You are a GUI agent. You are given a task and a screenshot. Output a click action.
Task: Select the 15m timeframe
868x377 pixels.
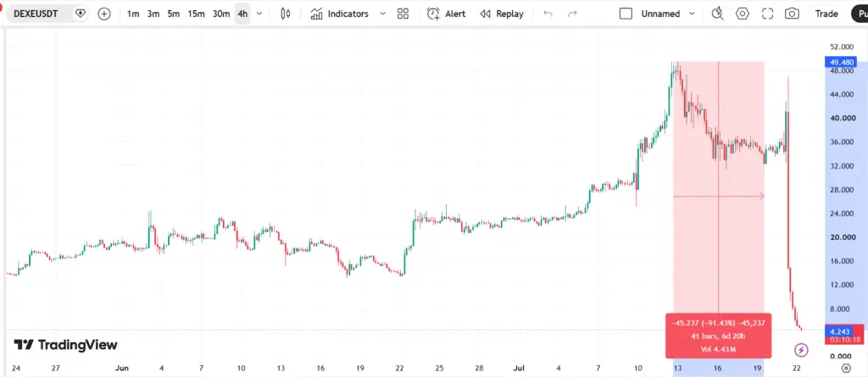196,14
